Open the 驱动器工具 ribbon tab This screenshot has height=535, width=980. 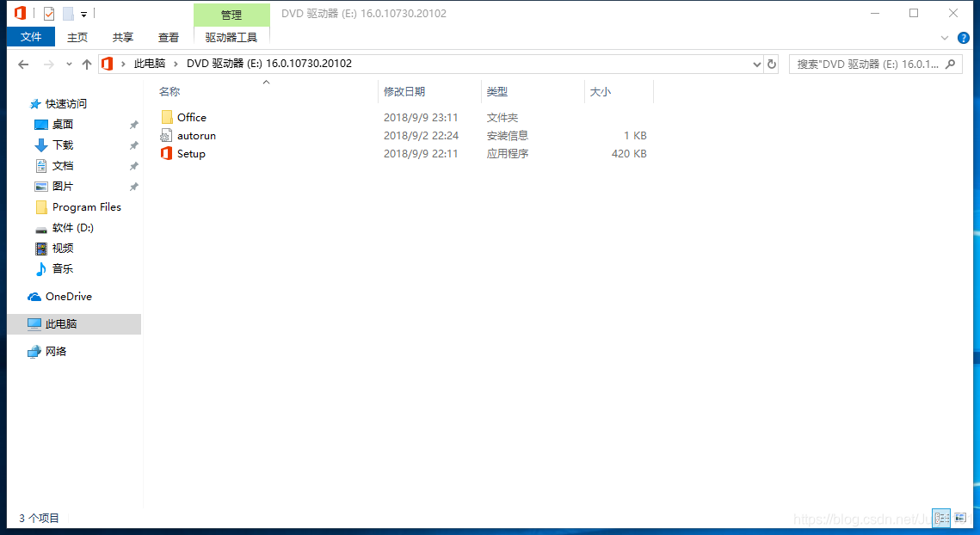pyautogui.click(x=231, y=38)
